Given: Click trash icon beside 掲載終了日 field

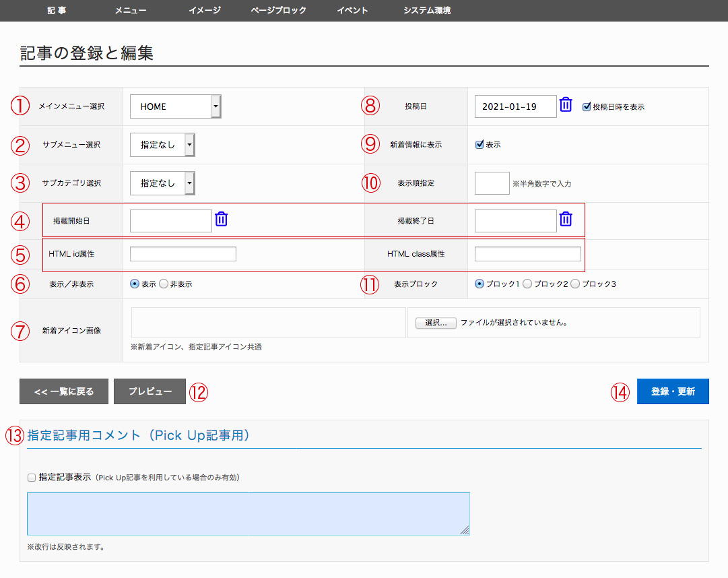Looking at the screenshot, I should 566,220.
